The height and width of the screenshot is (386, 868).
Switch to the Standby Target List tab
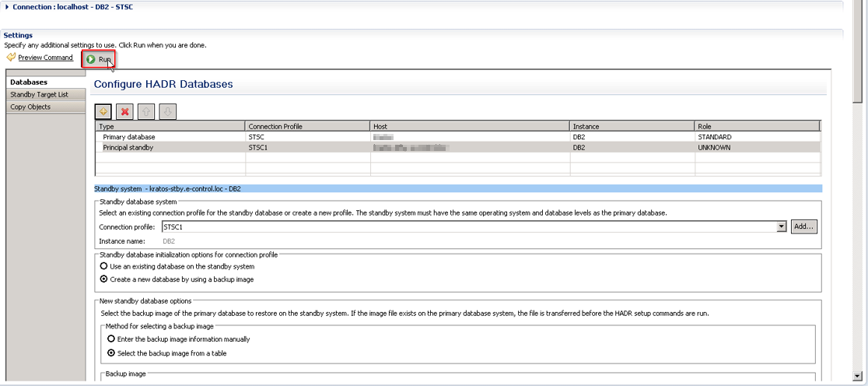pyautogui.click(x=39, y=94)
